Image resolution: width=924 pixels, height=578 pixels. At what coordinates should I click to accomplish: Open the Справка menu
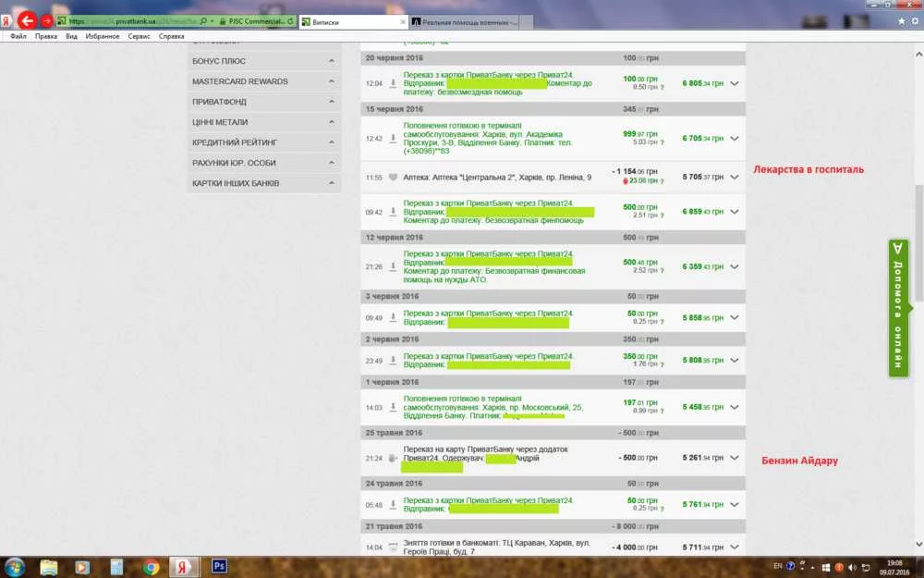(172, 37)
